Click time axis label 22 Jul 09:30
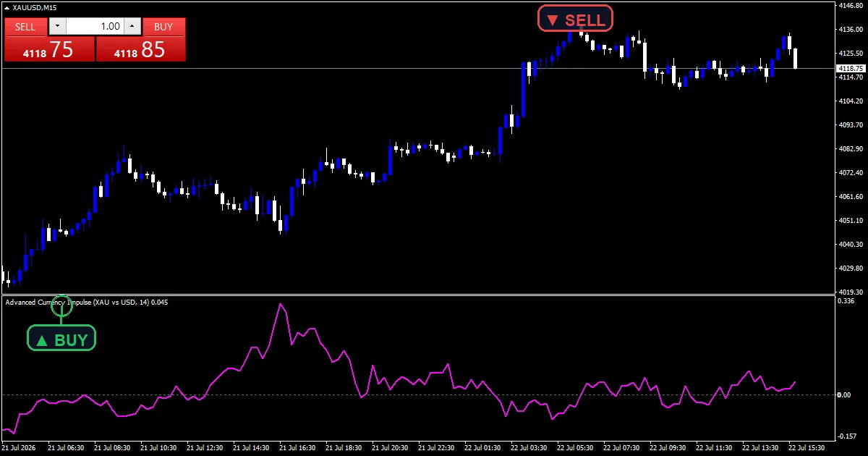Screen dimensions: 868x456 668,448
